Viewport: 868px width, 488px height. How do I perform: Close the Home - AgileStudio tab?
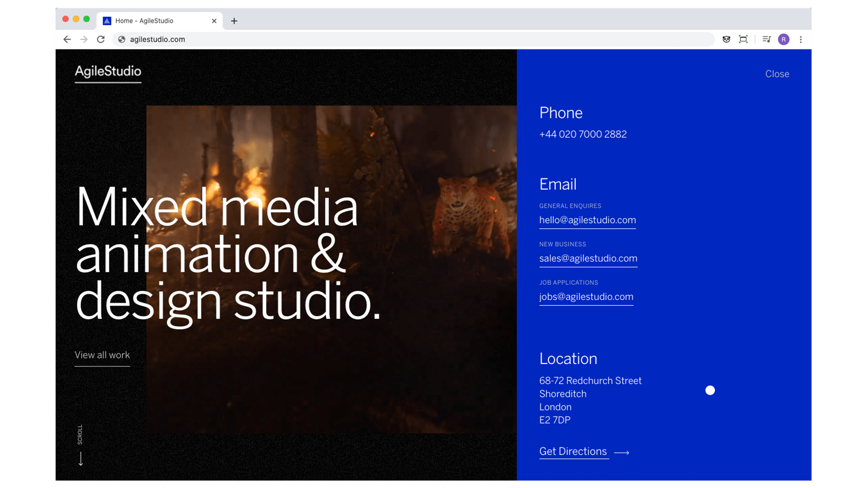[x=214, y=21]
